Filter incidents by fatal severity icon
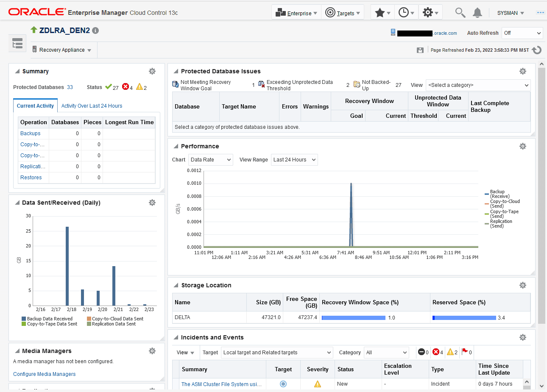This screenshot has height=392, width=547. click(x=421, y=352)
